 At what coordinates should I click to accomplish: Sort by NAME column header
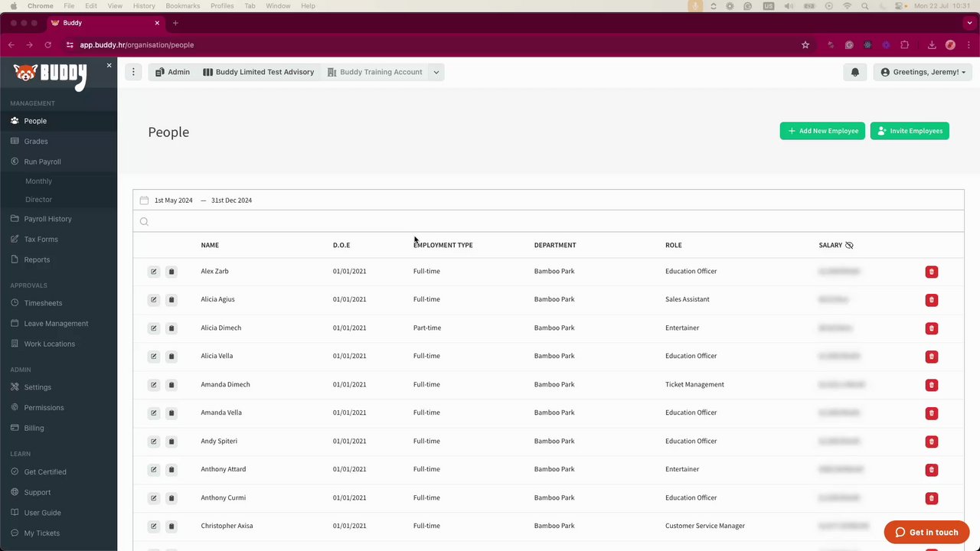click(210, 245)
